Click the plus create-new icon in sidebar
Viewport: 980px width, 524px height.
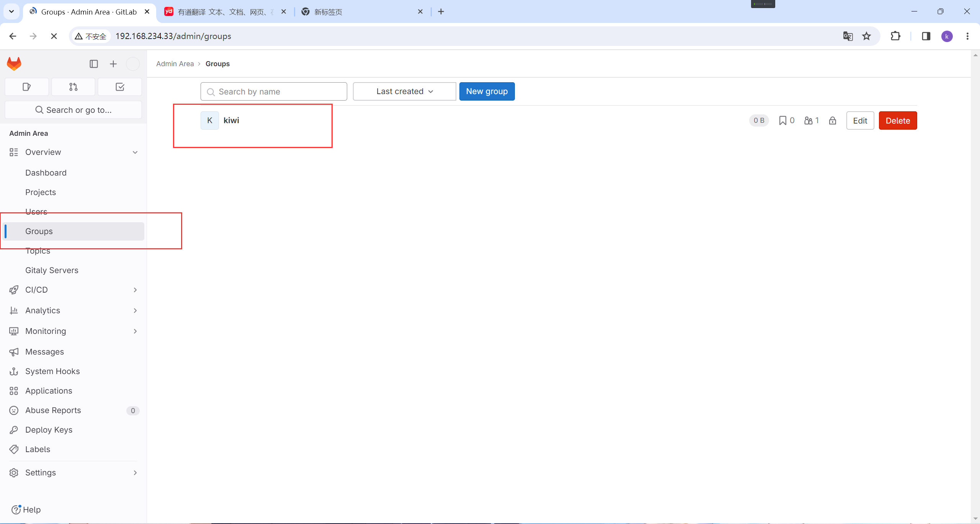pos(113,64)
